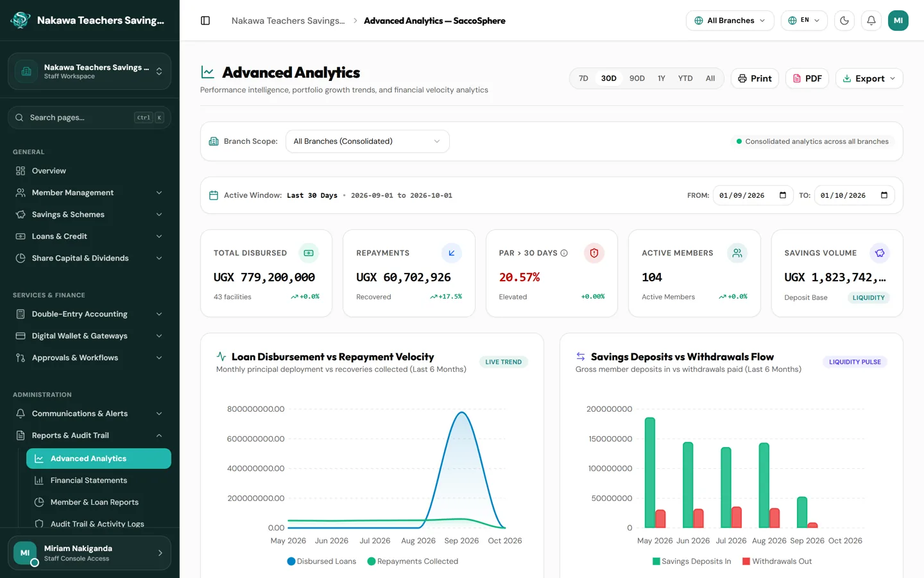
Task: Open Audit Trail & Activity Logs
Action: (x=99, y=524)
